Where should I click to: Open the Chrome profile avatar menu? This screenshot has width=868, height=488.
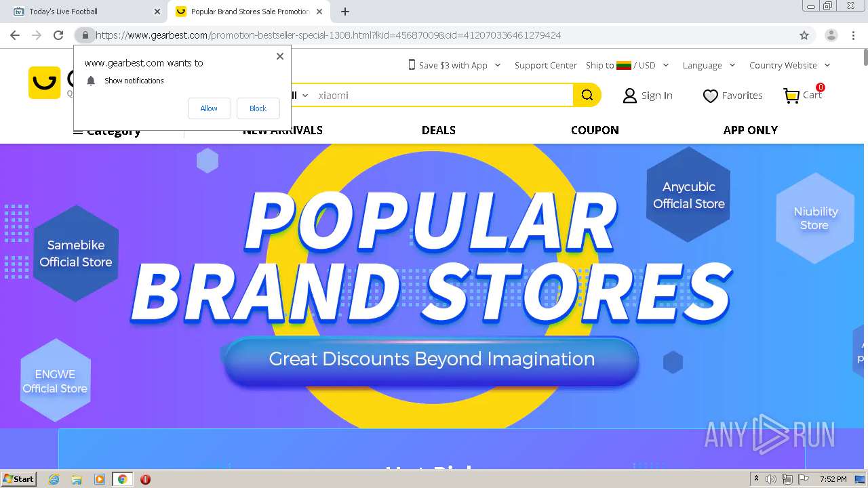click(831, 35)
